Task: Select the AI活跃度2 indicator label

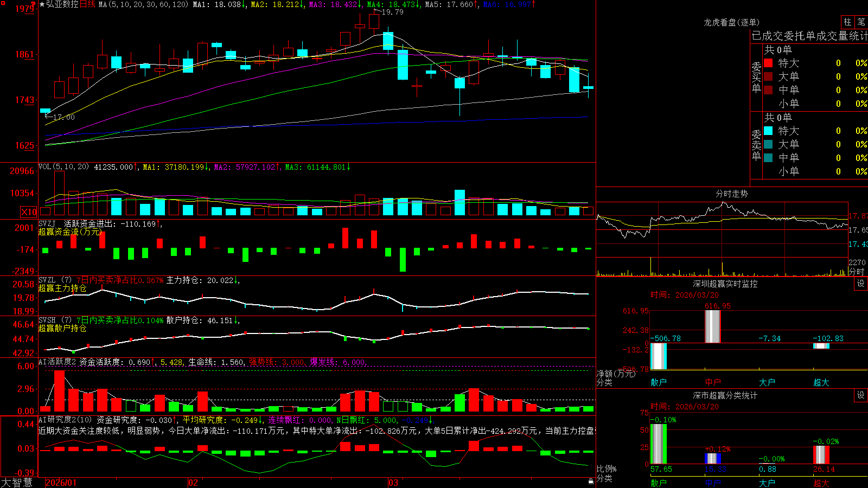Action: (58, 362)
